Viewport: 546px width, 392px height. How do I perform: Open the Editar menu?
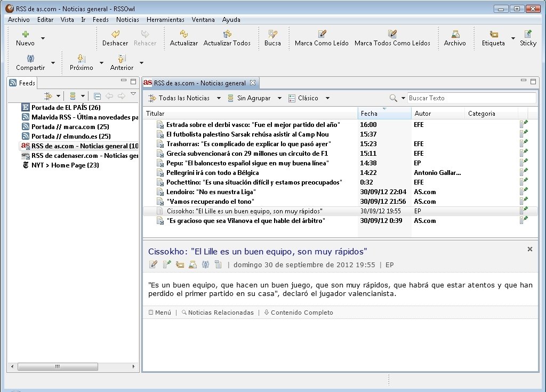[45, 20]
